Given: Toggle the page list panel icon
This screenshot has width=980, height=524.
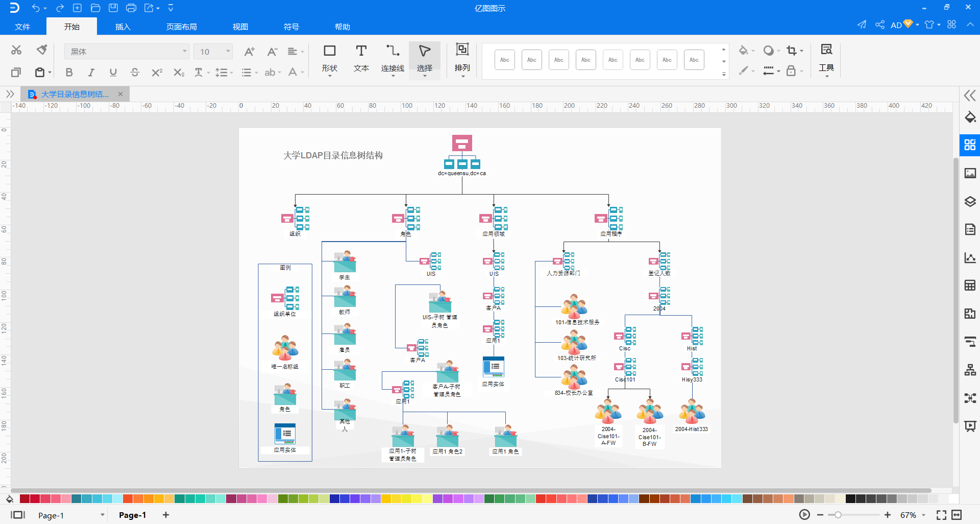Looking at the screenshot, I should pos(18,515).
